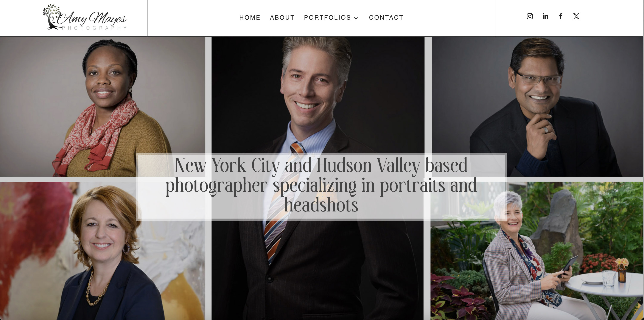Open the auburn-haired woman with gold necklace portrait
The image size is (644, 320).
click(103, 251)
